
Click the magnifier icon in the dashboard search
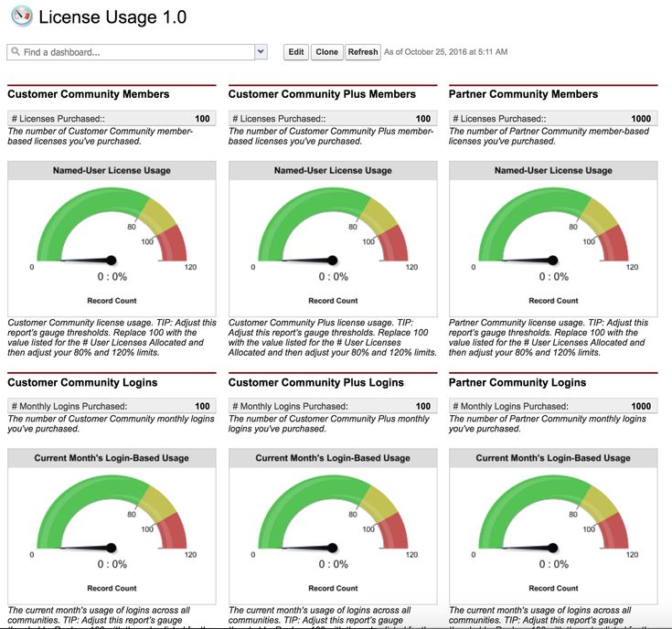pos(16,52)
